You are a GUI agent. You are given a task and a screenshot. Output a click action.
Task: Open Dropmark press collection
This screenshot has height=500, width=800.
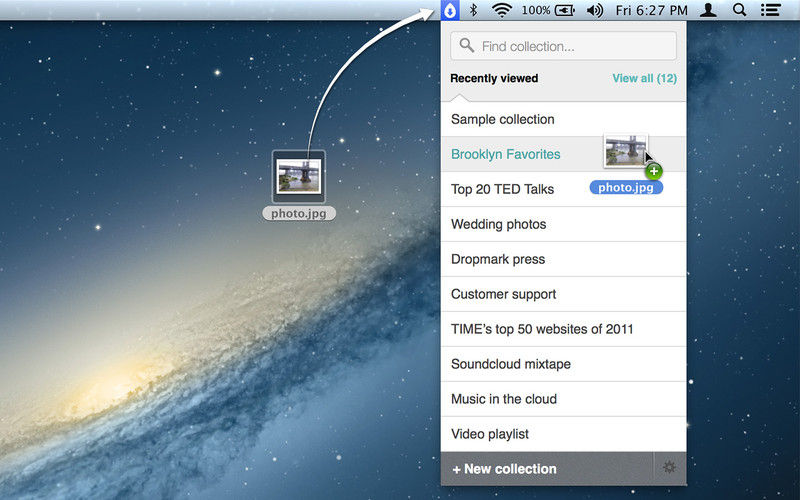[x=563, y=259]
